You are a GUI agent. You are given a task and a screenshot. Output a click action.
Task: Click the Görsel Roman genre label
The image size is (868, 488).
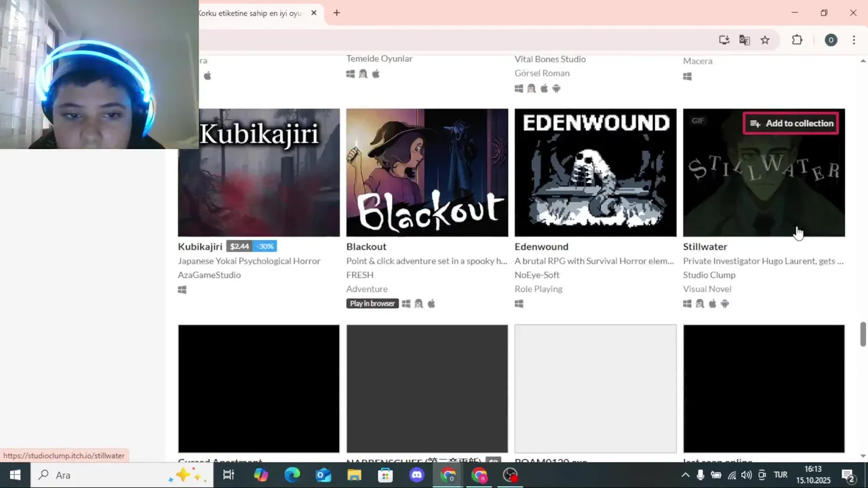pyautogui.click(x=542, y=73)
